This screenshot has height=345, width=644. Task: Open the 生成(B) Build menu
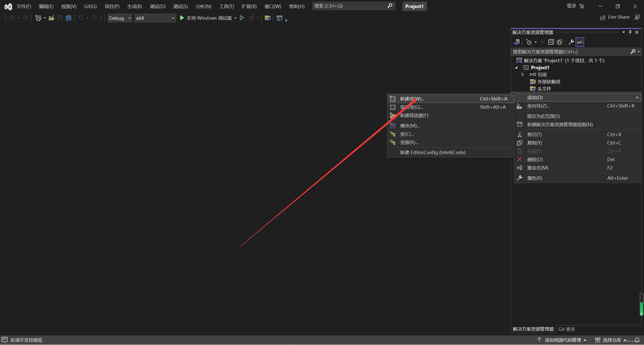tap(135, 6)
